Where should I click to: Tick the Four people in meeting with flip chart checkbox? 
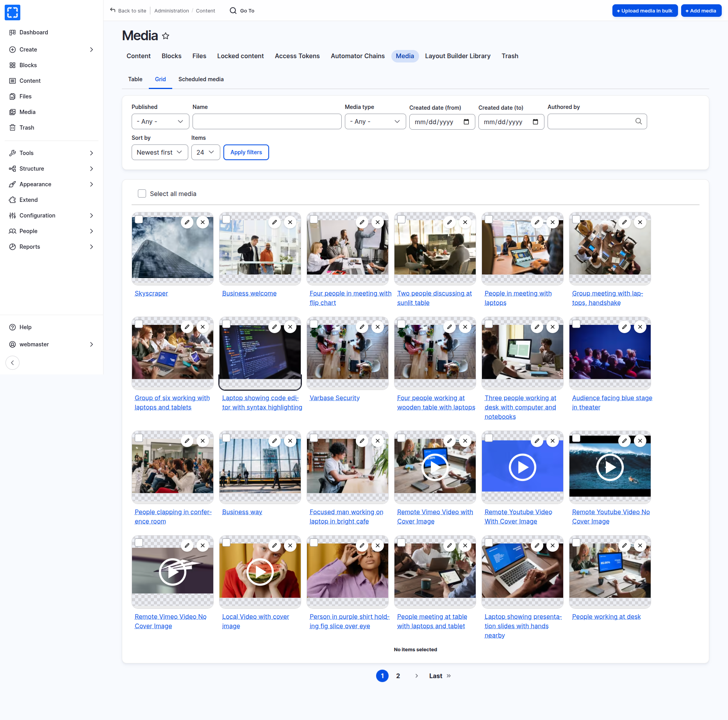[314, 219]
